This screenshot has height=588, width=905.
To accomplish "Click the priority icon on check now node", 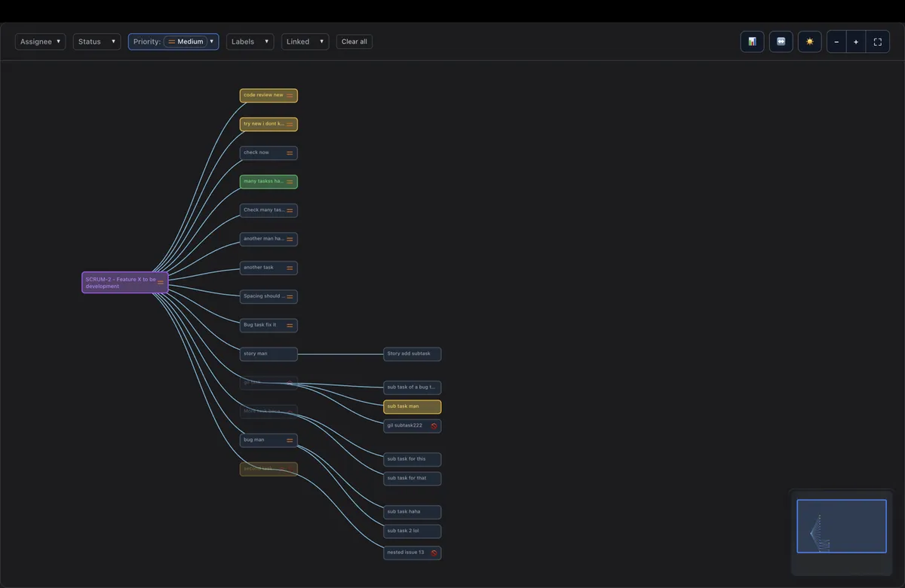I will 290,153.
